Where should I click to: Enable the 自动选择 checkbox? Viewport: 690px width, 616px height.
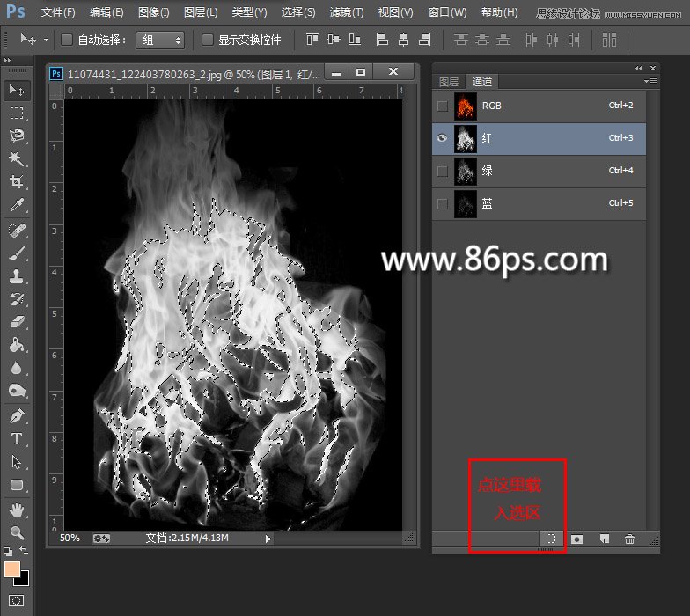click(x=67, y=40)
